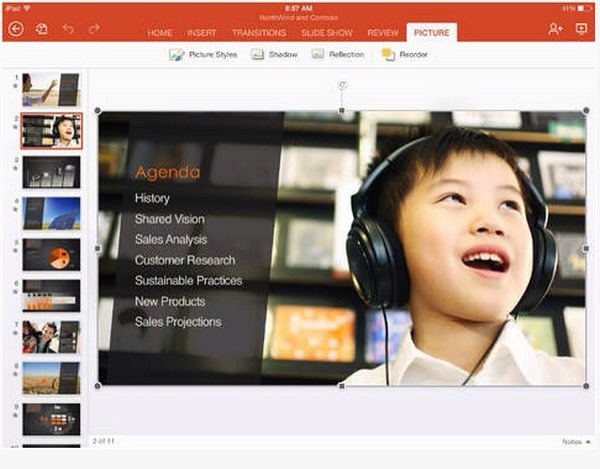Image resolution: width=600 pixels, height=469 pixels.
Task: Select slide 2 thumbnail with boy
Action: [x=51, y=131]
